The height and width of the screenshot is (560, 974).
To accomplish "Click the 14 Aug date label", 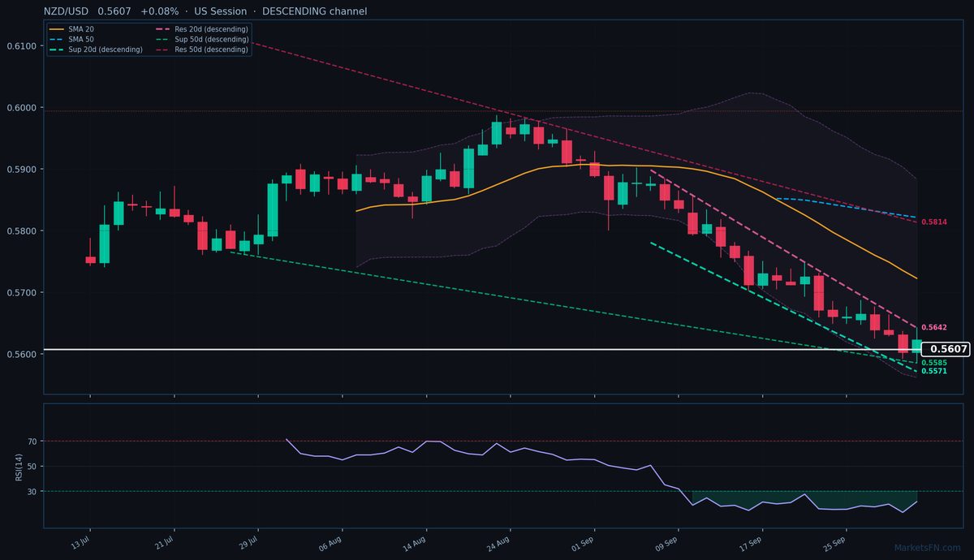I will [x=415, y=542].
